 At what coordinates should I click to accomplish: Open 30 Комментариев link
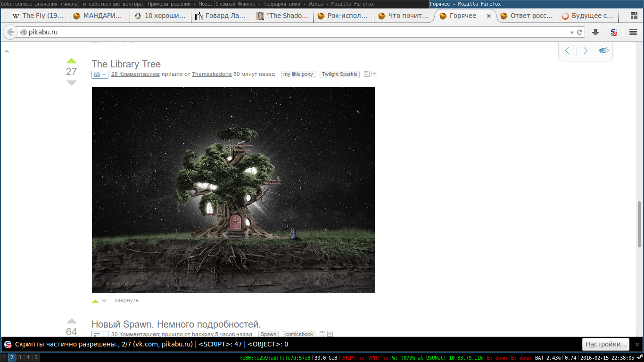135,334
